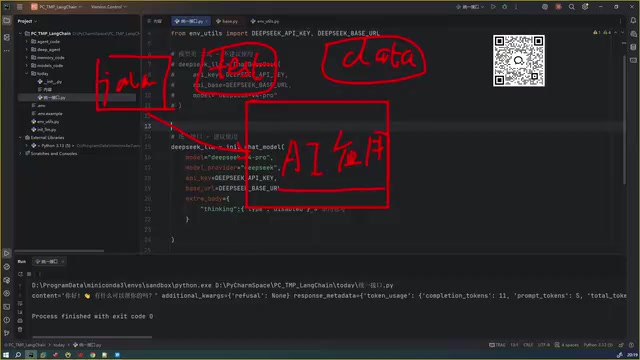Switch to the first editor tab left of active
Screen dimensions: 640x360
[x=155, y=21]
